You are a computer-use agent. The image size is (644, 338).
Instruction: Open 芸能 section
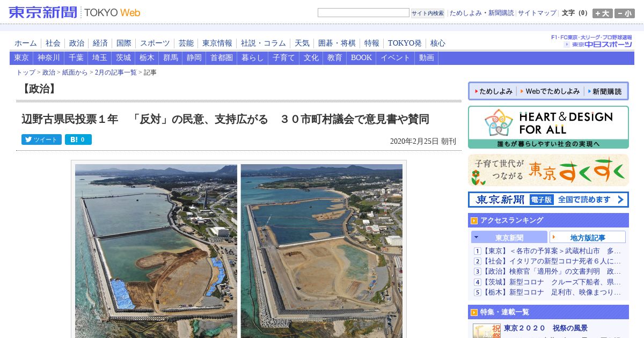(x=186, y=43)
